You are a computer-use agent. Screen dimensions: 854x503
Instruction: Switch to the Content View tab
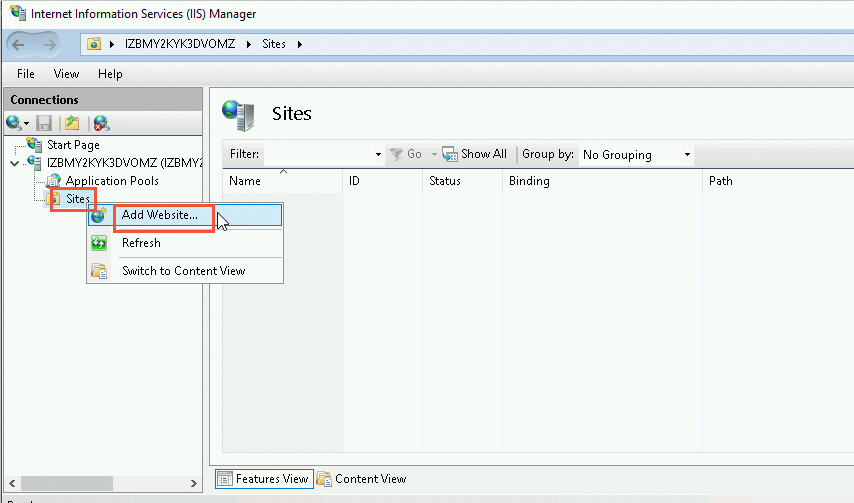click(x=362, y=479)
